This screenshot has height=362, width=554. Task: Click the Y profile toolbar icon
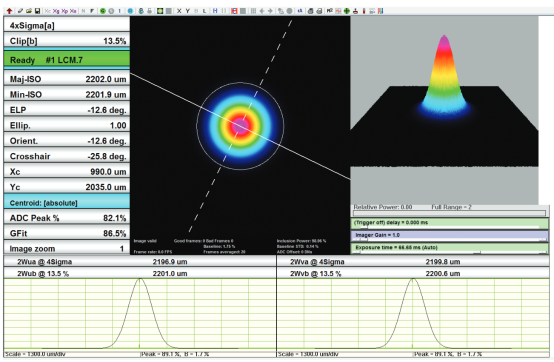point(188,11)
